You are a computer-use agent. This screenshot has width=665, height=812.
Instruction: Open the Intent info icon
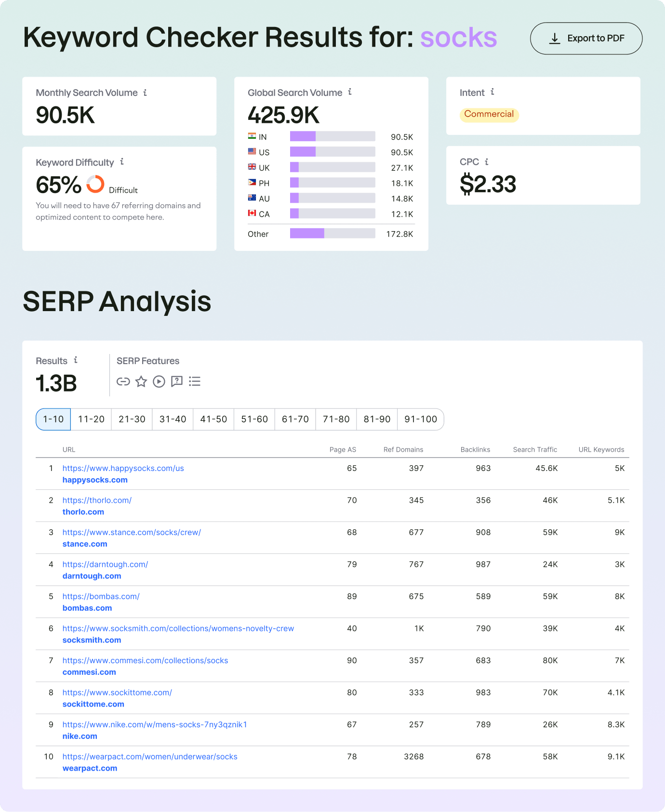(x=492, y=92)
